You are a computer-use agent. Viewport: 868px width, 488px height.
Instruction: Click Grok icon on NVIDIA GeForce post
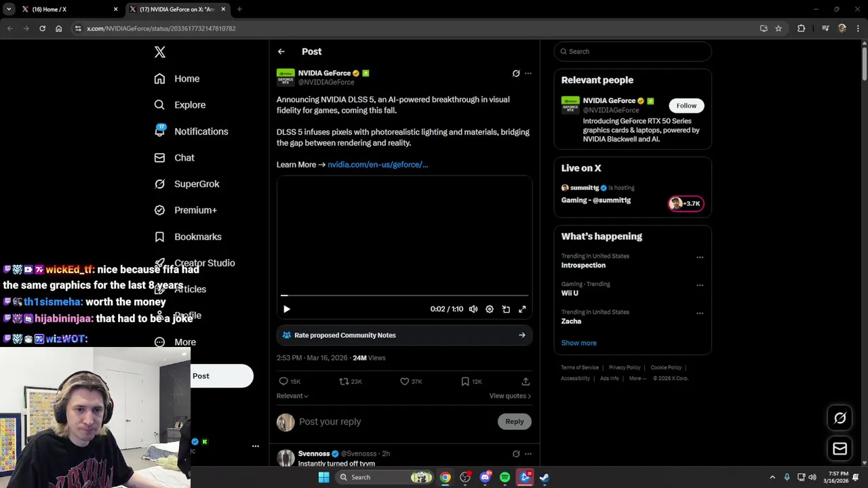pos(516,73)
